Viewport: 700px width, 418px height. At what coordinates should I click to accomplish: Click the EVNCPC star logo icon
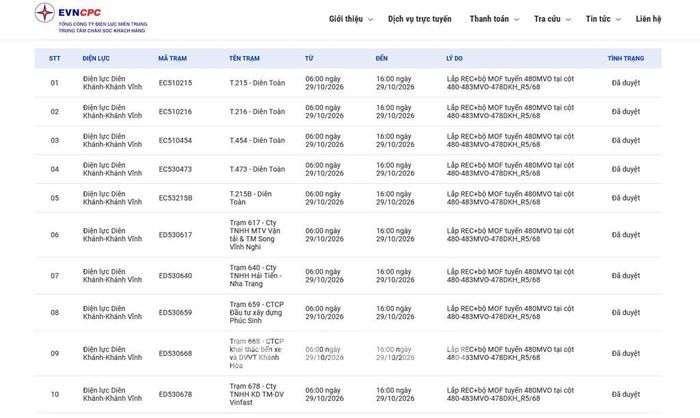pyautogui.click(x=45, y=13)
